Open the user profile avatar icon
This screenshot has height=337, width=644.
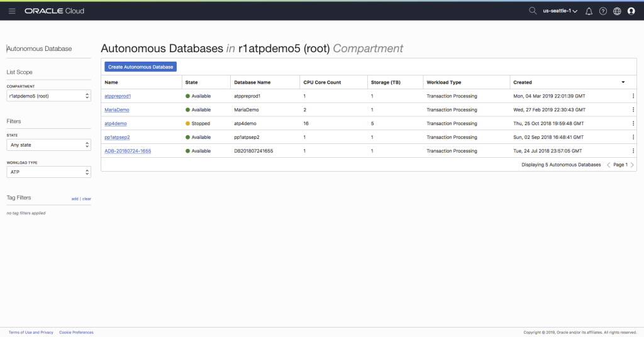click(x=631, y=11)
